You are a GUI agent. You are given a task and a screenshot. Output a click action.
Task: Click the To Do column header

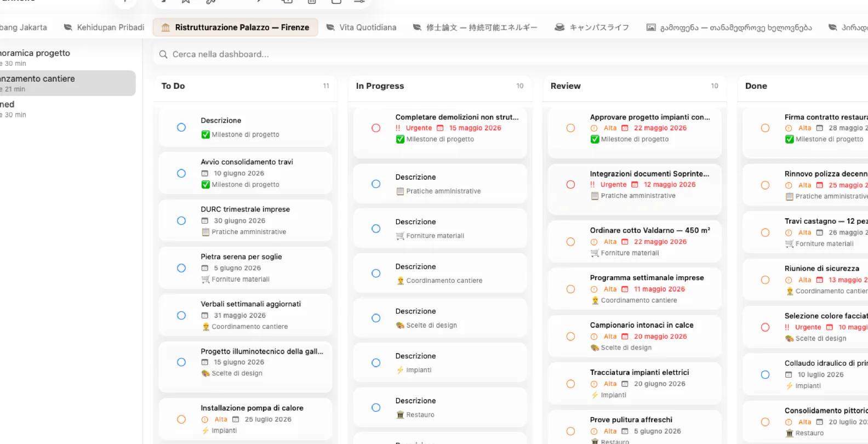point(173,86)
